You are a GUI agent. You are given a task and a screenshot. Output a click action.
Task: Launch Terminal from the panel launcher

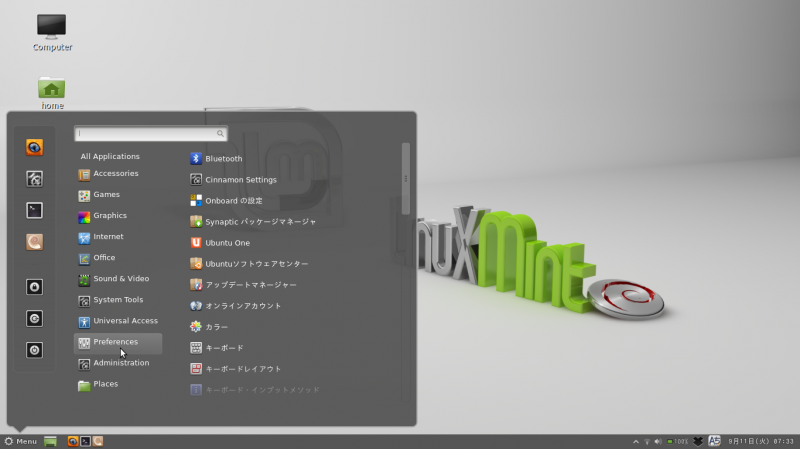pyautogui.click(x=85, y=441)
